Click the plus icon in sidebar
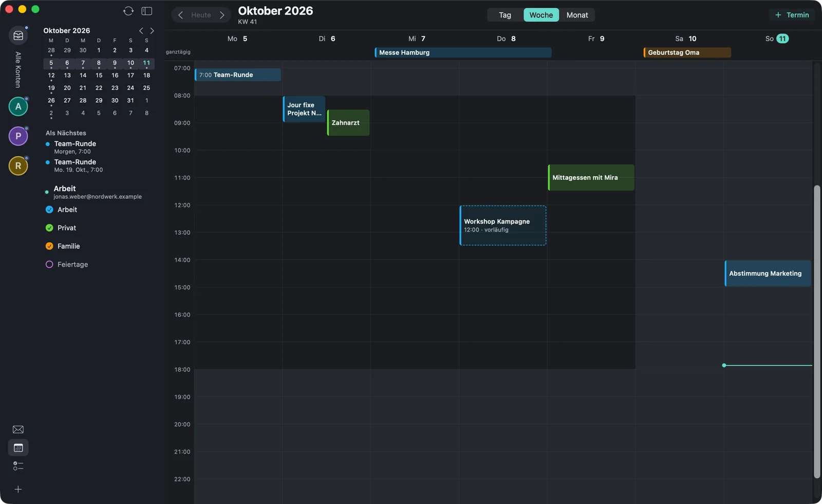 [x=18, y=490]
